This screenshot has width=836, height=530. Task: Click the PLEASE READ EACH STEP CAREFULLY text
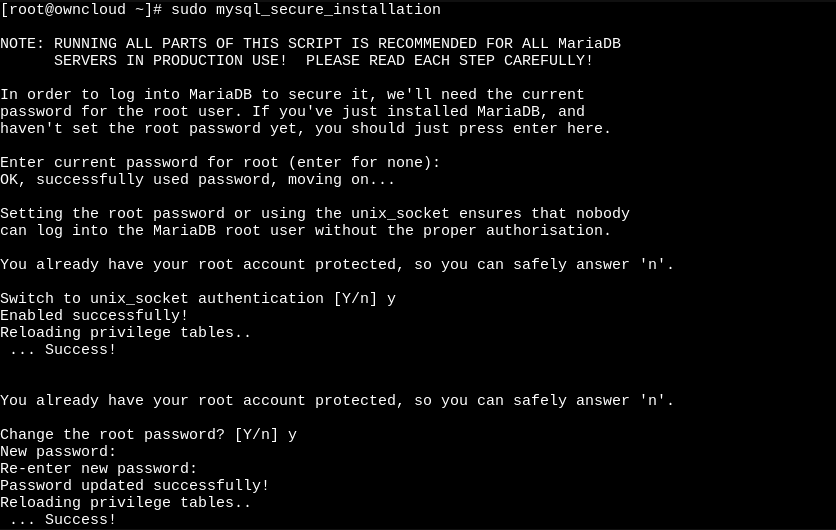(449, 61)
